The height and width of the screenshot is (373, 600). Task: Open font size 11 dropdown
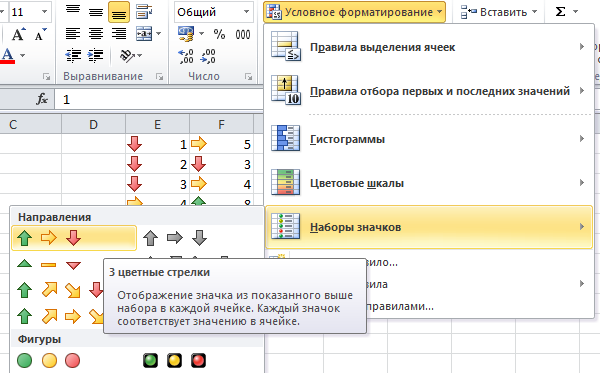pyautogui.click(x=44, y=12)
